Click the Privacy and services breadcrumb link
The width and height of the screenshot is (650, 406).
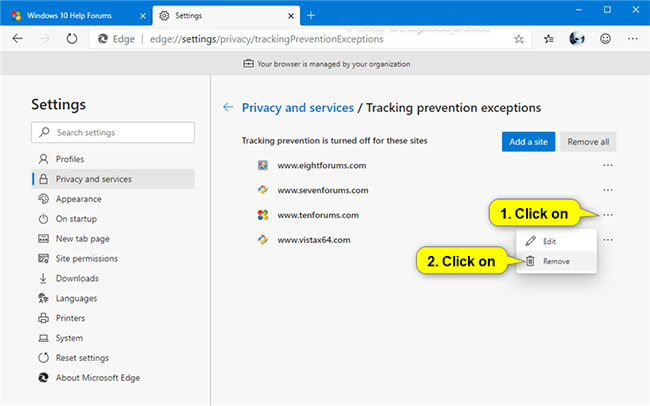(298, 108)
